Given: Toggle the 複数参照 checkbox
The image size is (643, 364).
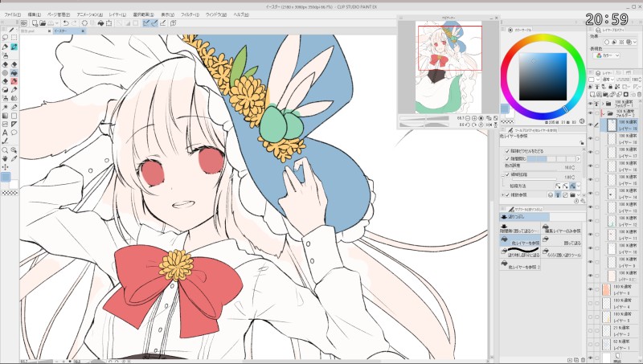Looking at the screenshot, I should tap(507, 194).
